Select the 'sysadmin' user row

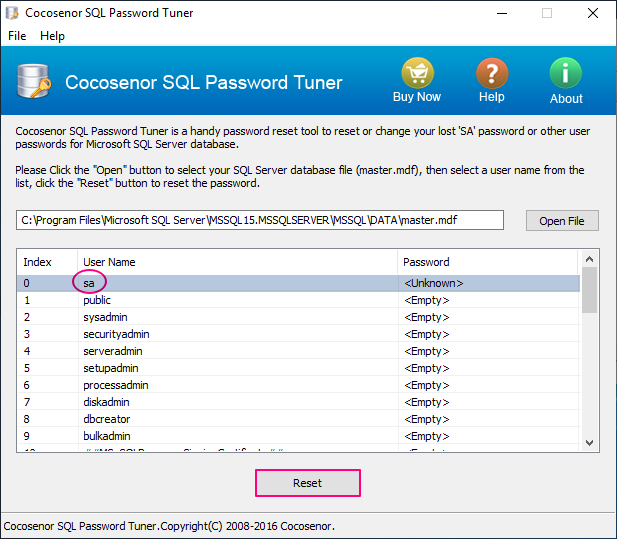(x=298, y=317)
